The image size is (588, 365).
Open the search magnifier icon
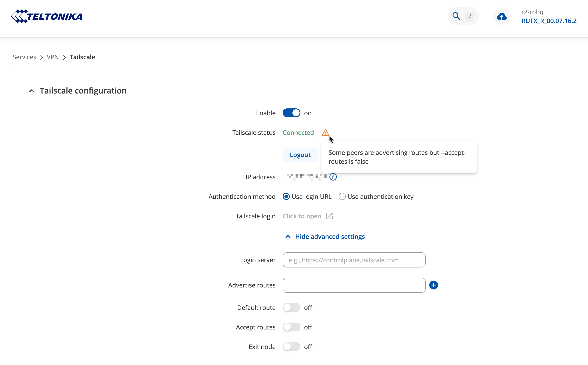coord(456,16)
